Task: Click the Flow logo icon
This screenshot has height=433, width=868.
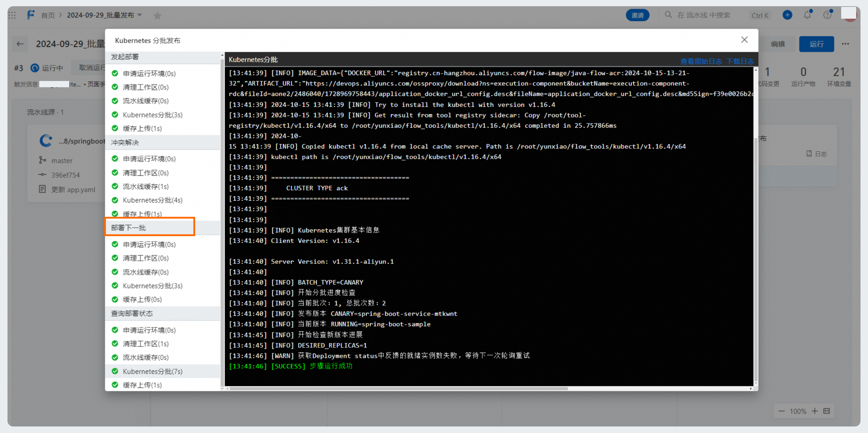Action: [x=31, y=15]
